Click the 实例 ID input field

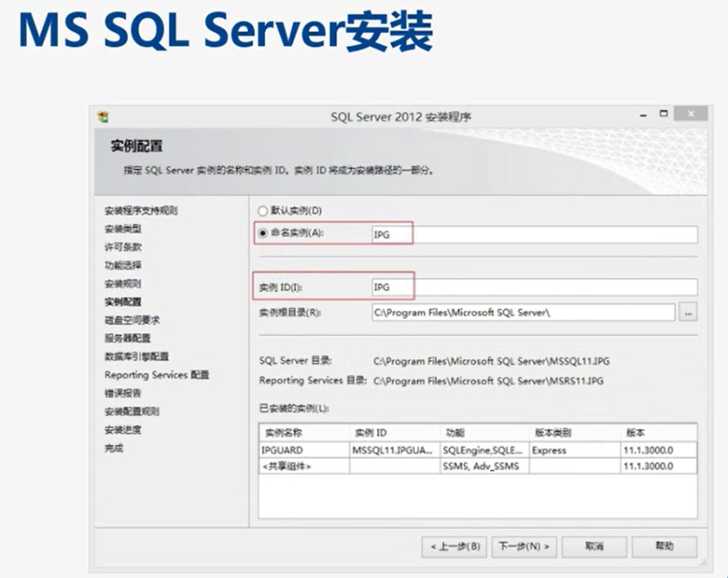(533, 287)
